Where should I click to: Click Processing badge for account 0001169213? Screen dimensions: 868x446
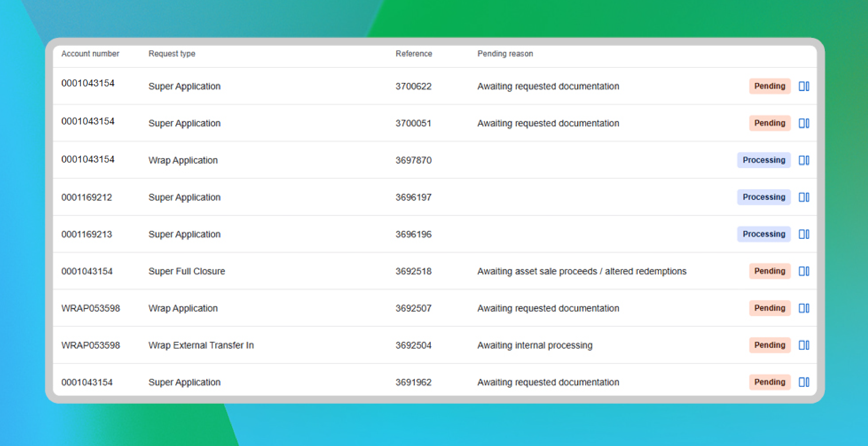pos(763,234)
